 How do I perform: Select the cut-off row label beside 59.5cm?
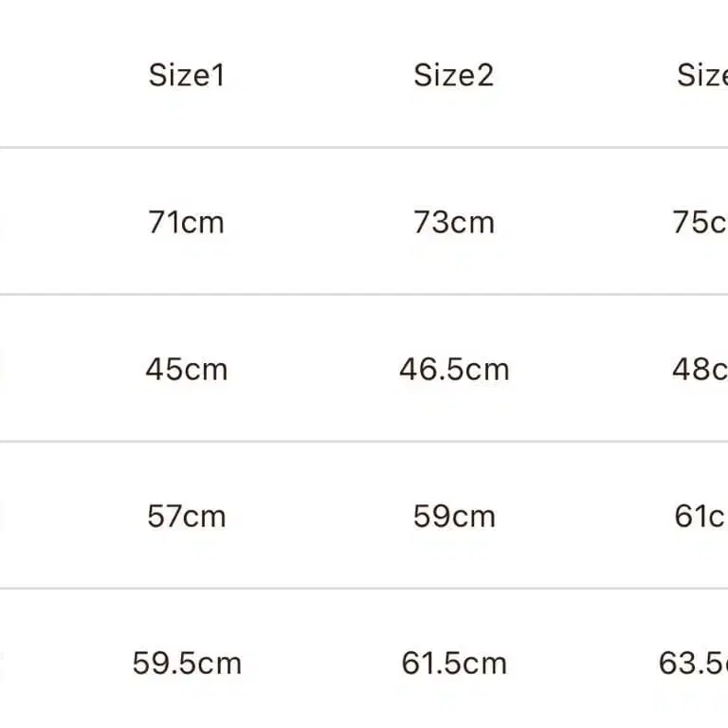[x=3, y=663]
